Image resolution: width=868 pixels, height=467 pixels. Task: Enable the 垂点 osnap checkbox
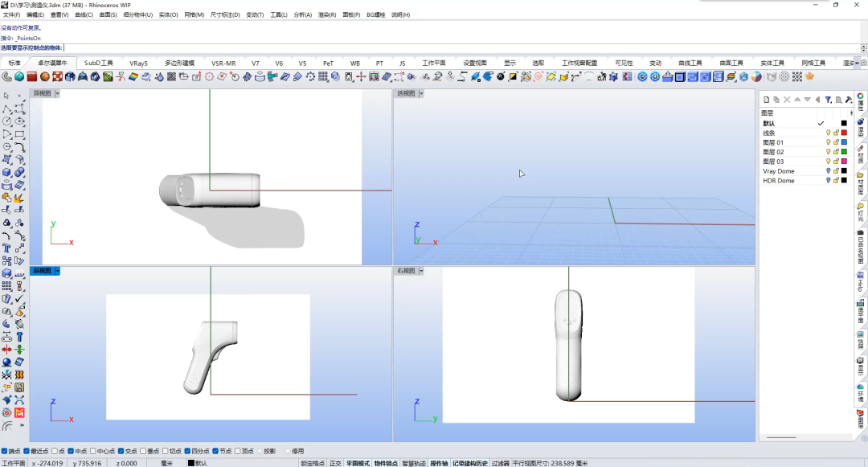coord(143,452)
